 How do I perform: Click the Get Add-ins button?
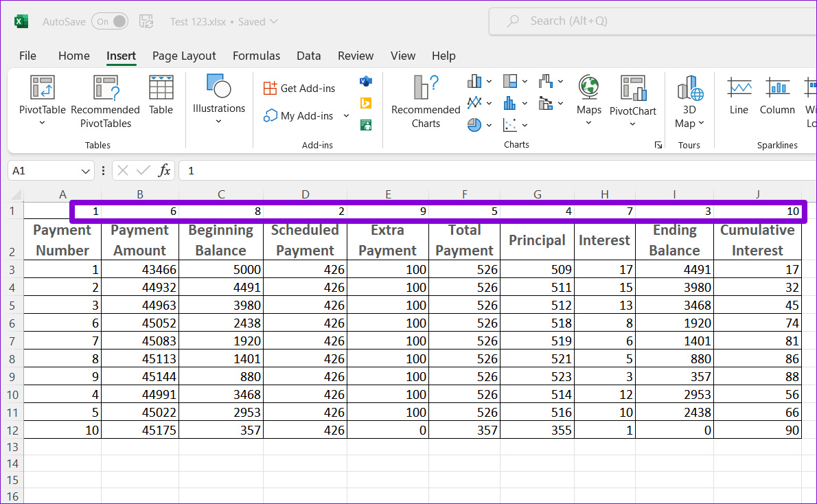point(299,88)
